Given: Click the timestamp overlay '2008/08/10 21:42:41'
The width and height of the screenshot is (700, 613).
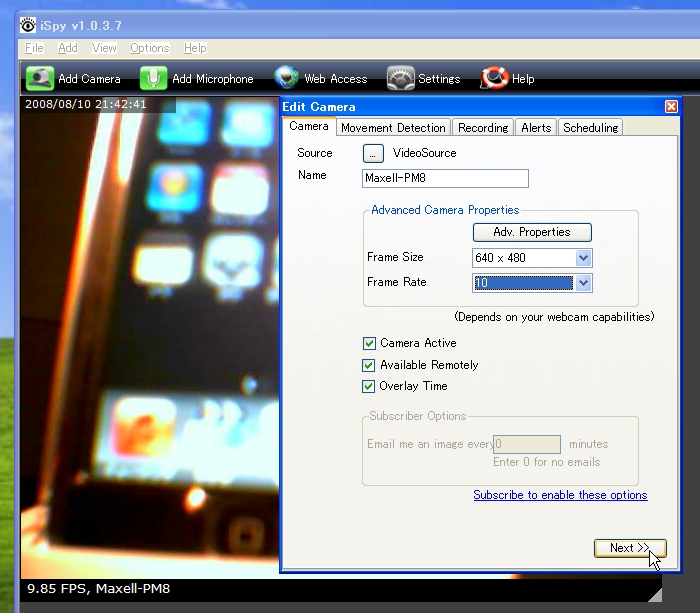Looking at the screenshot, I should (86, 104).
